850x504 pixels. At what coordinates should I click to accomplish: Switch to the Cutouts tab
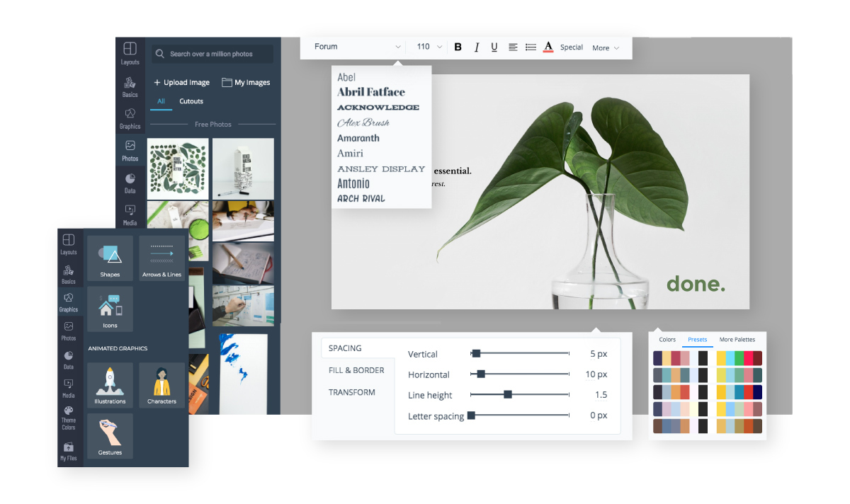(191, 101)
